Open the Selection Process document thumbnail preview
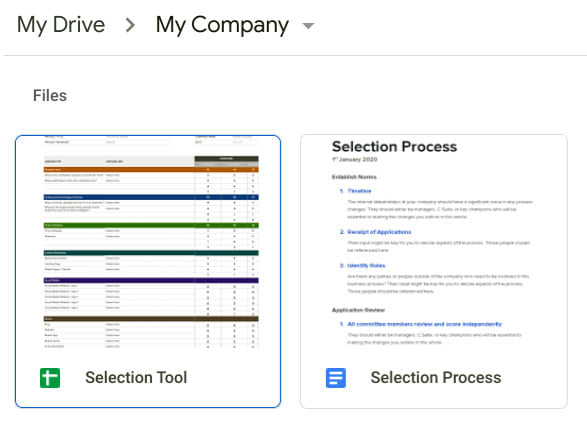Viewport: 587px width, 431px height. click(434, 242)
